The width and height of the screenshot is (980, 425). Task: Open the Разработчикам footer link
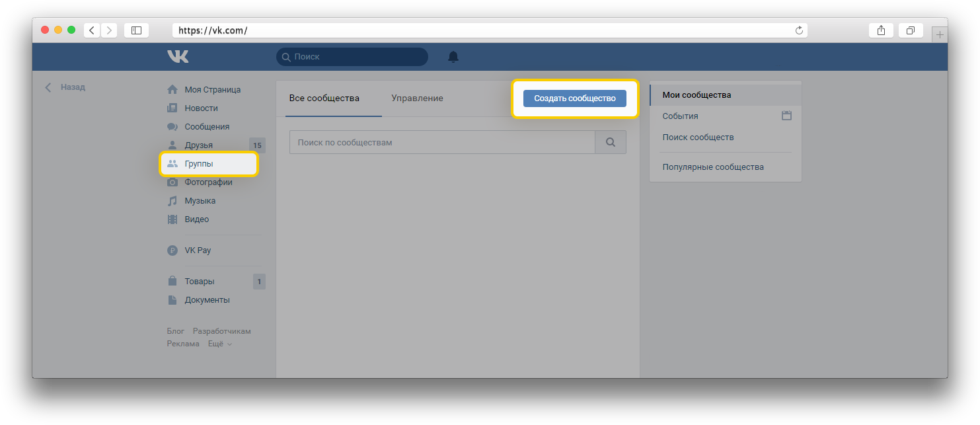(222, 331)
